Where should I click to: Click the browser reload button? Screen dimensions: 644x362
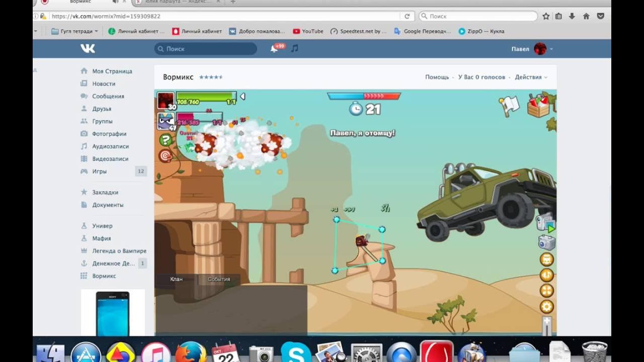coord(408,16)
